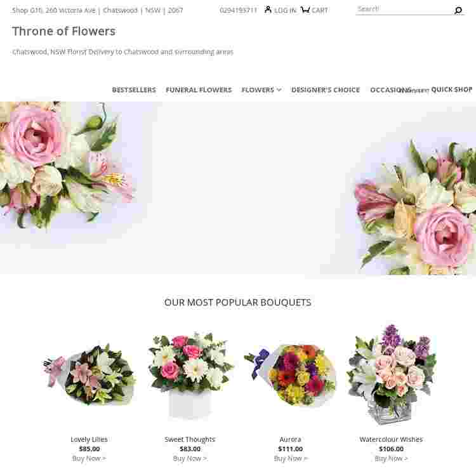Focus the Search input field

pos(404,9)
